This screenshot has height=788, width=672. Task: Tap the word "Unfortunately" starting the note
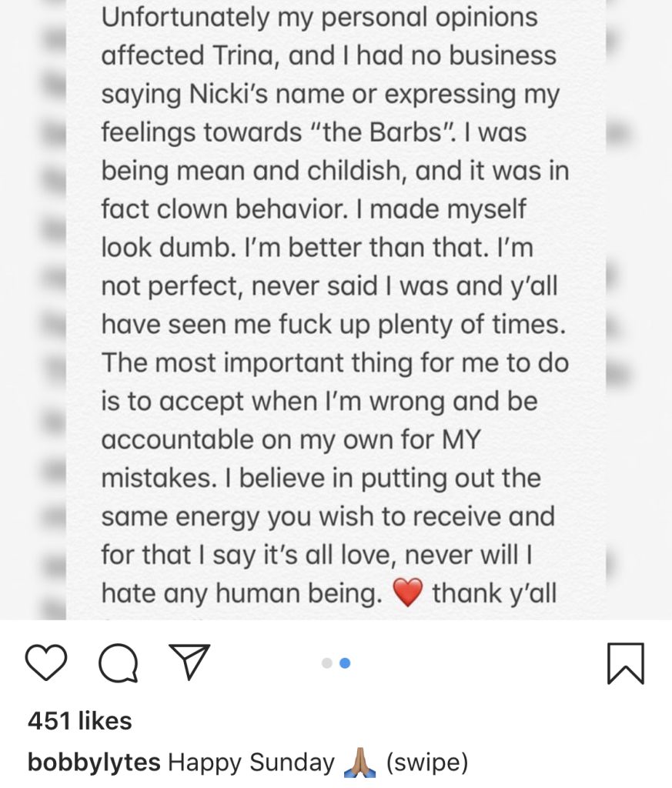coord(186,18)
